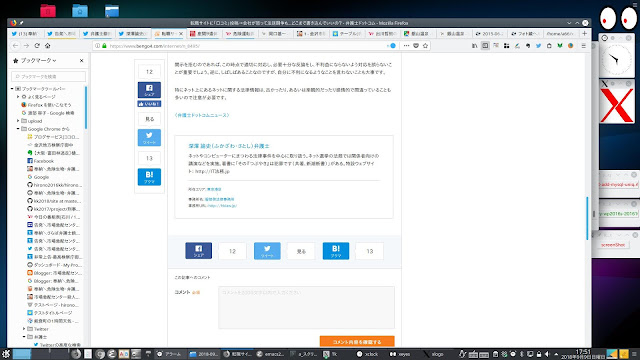Switch to the テーブル tab

346,34
